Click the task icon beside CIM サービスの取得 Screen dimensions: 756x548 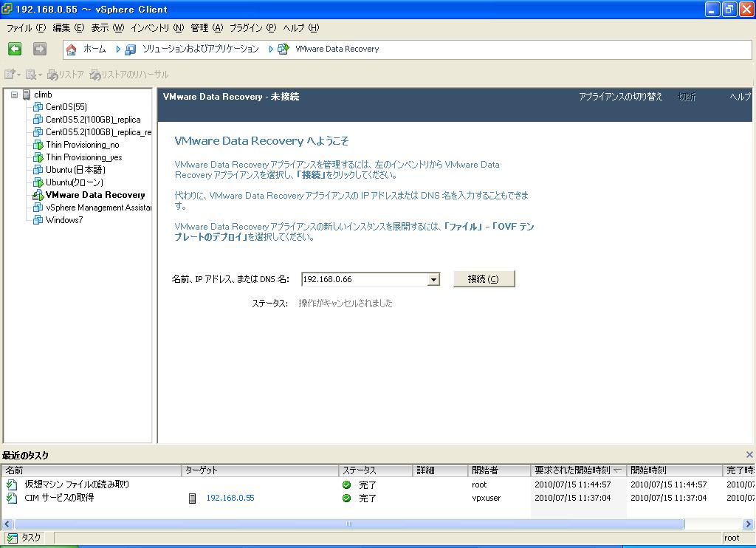(x=12, y=498)
